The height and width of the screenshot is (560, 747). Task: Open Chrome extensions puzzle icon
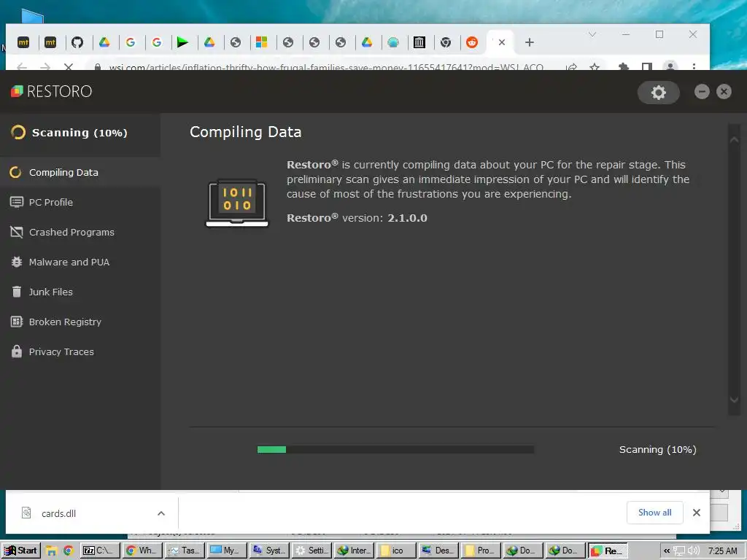click(623, 67)
